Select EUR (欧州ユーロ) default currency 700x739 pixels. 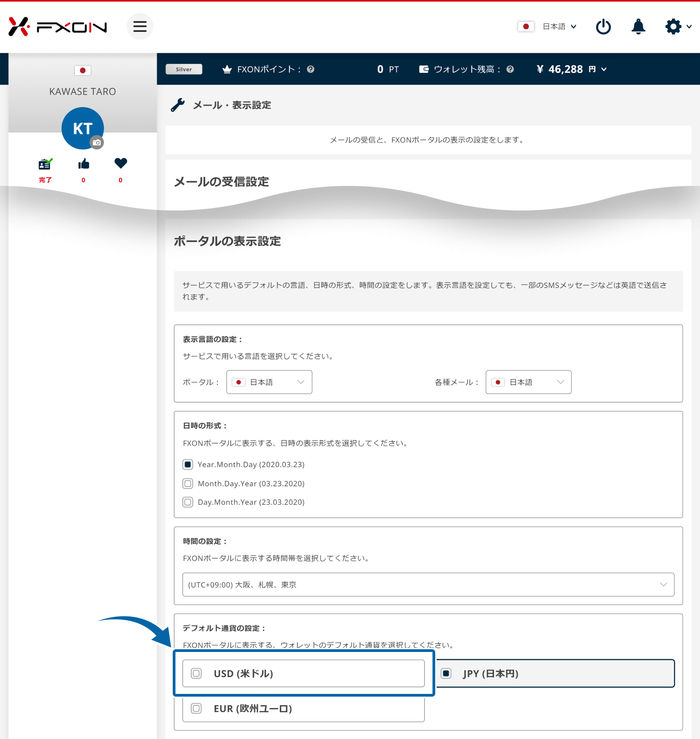point(304,708)
